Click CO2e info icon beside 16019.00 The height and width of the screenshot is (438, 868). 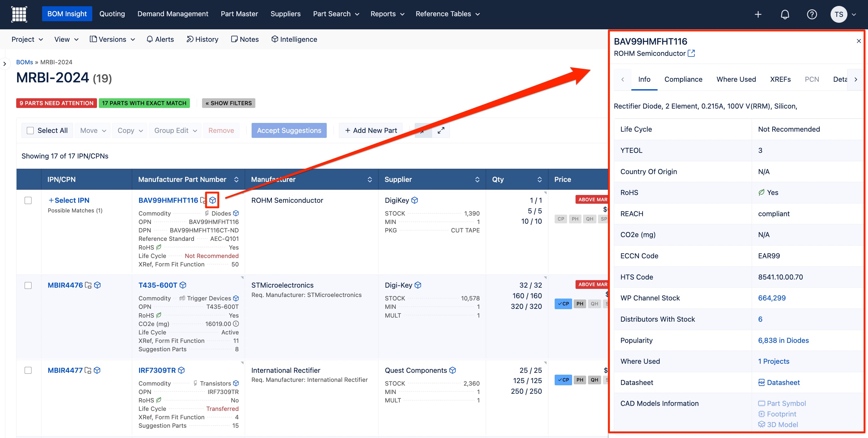[236, 324]
